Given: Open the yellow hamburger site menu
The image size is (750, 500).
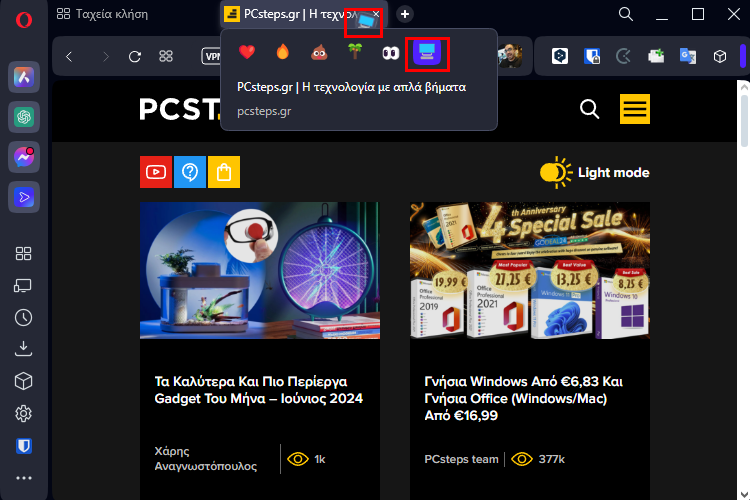Looking at the screenshot, I should (635, 109).
